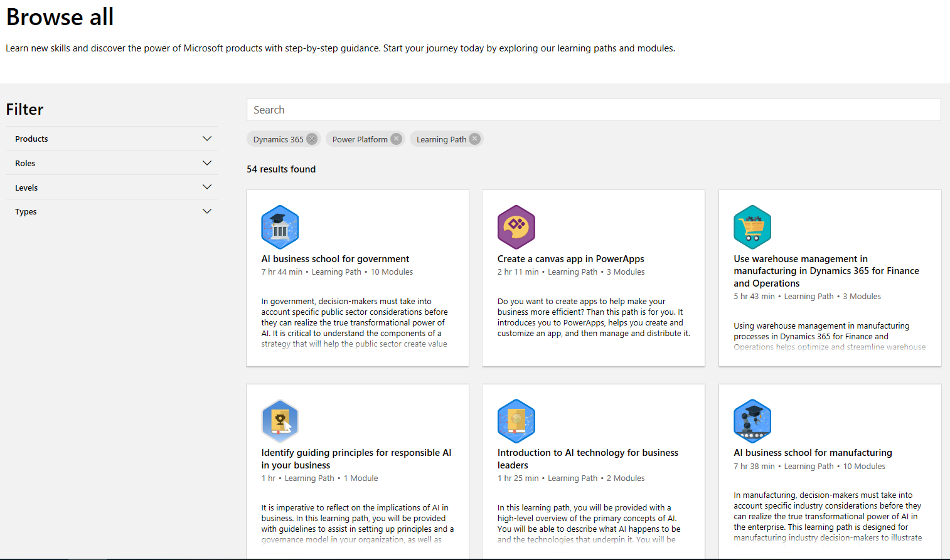Open Use warehouse management in manufacturing link
Image resolution: width=950 pixels, height=560 pixels.
click(826, 271)
